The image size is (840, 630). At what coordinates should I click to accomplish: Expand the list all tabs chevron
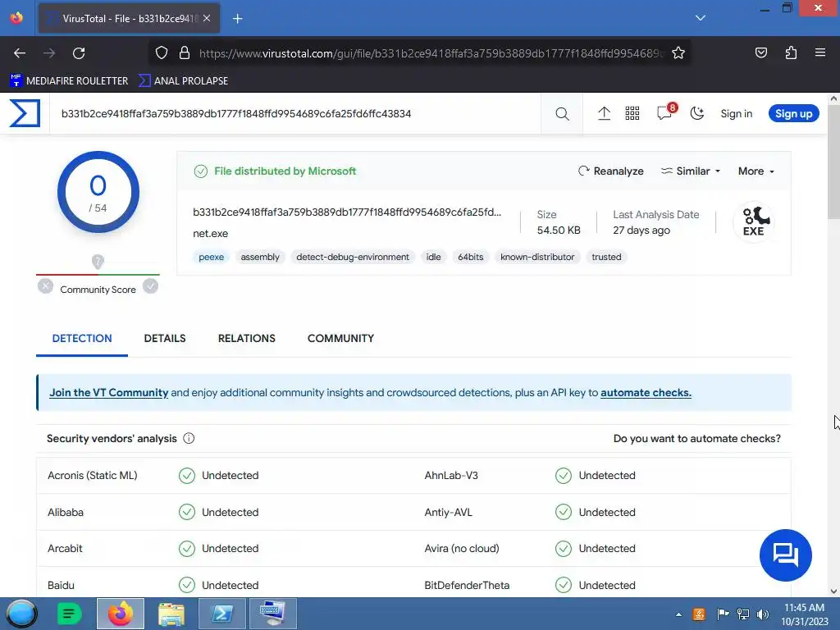tap(701, 18)
